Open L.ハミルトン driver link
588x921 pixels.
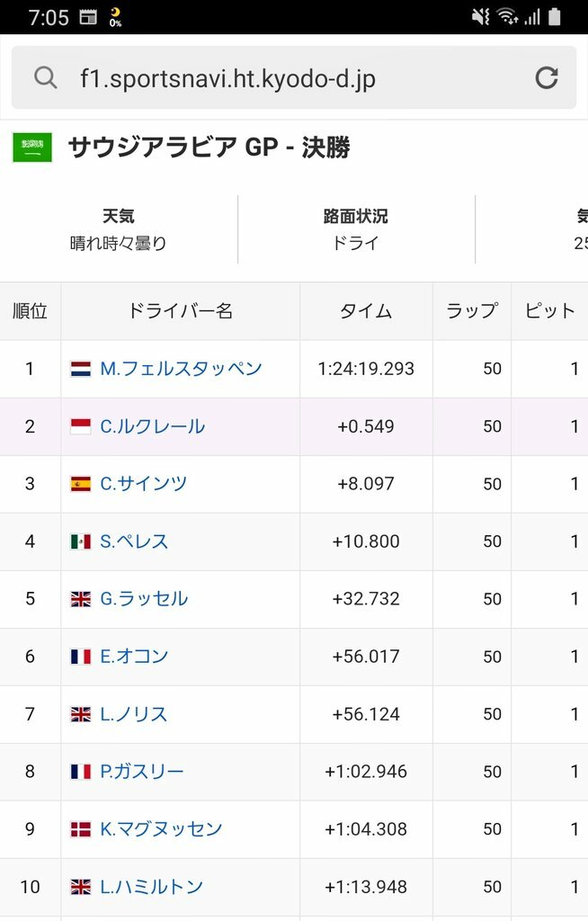click(x=151, y=887)
